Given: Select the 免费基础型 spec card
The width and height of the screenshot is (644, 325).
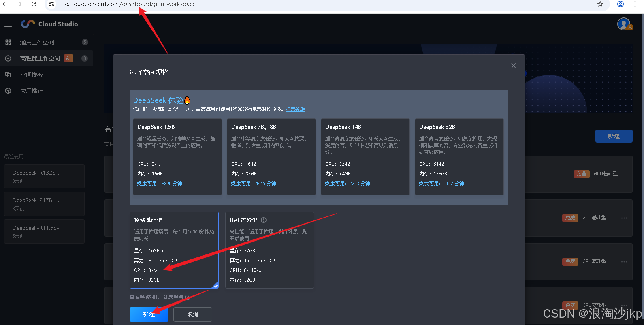Looking at the screenshot, I should click(174, 250).
